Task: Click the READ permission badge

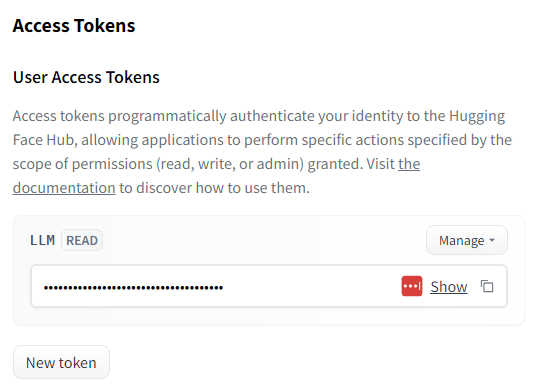Action: [x=82, y=240]
